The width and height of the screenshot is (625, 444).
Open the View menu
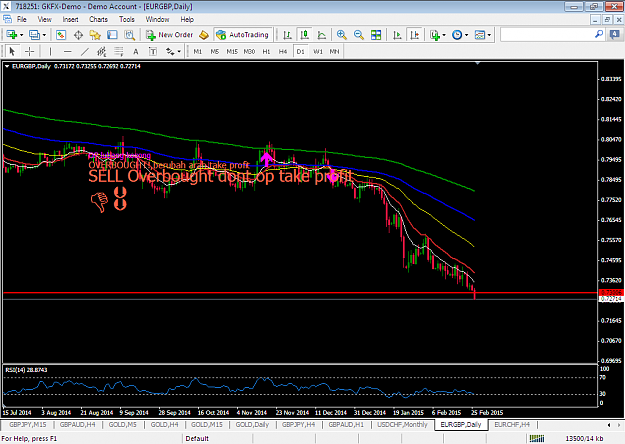45,19
